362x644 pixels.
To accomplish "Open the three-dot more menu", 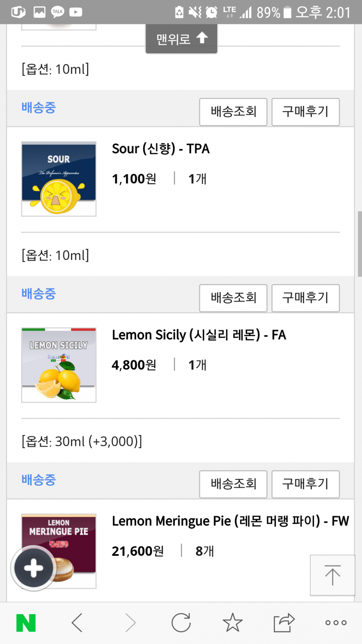I will [x=336, y=622].
